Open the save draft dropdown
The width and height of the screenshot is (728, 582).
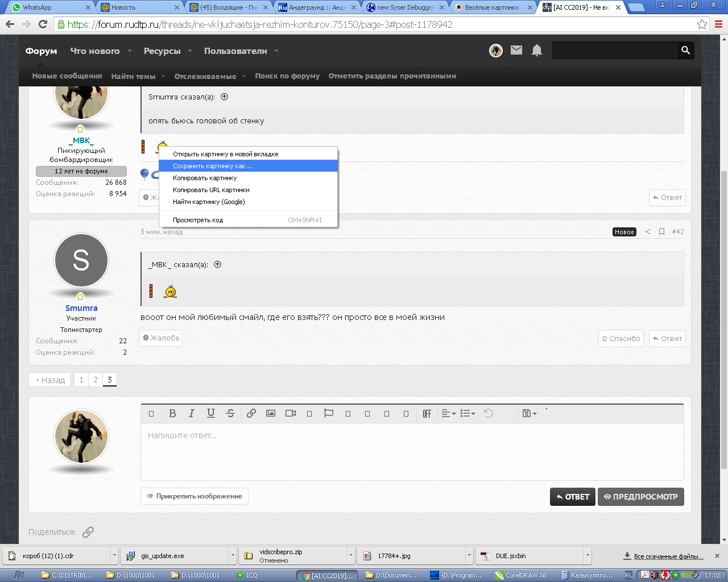coord(530,414)
